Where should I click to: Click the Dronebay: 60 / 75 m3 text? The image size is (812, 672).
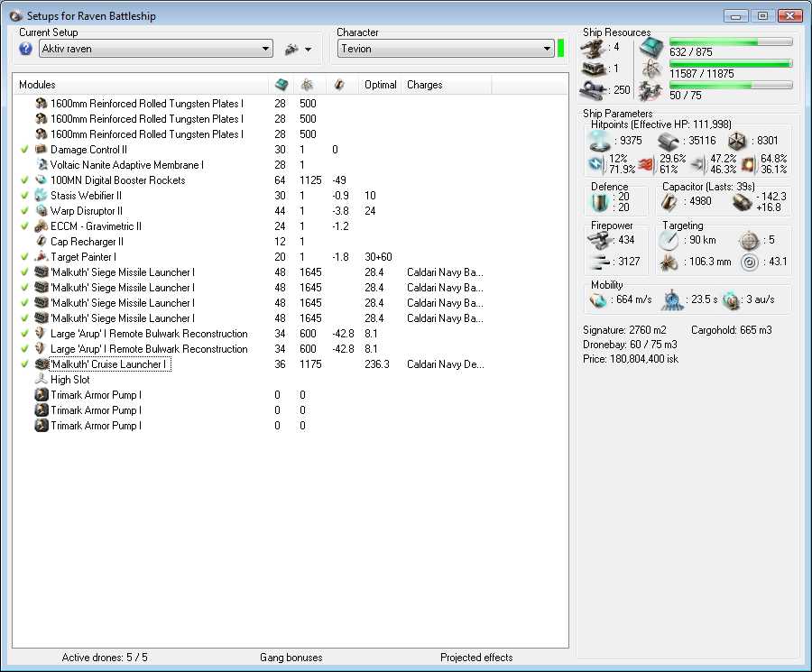630,345
